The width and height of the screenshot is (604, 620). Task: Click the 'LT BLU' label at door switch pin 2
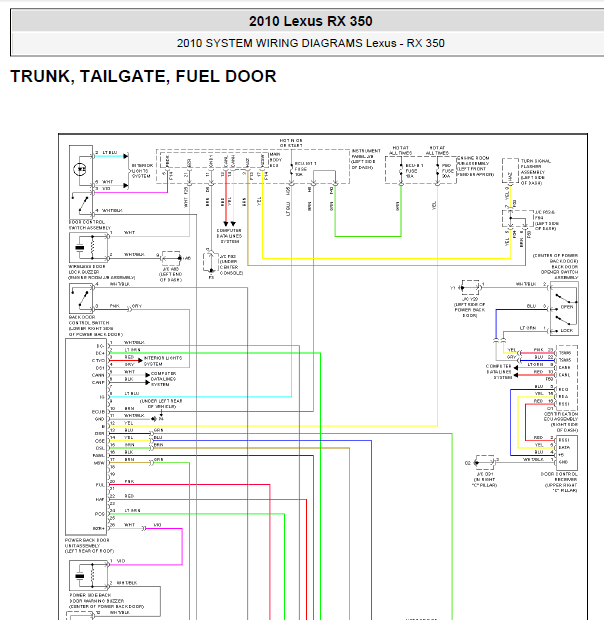pos(110,153)
